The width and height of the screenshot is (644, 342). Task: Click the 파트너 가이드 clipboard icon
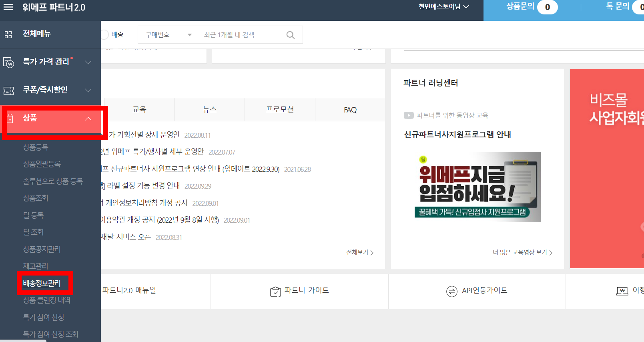275,292
